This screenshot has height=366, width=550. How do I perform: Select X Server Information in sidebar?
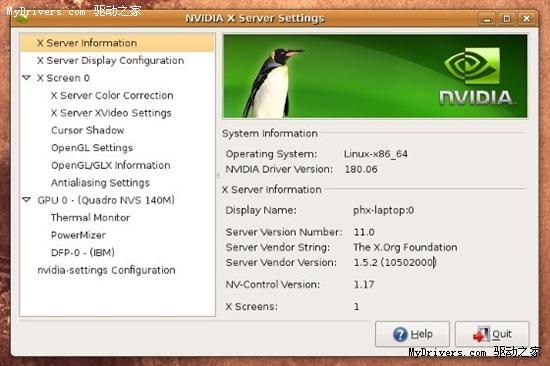[x=117, y=43]
